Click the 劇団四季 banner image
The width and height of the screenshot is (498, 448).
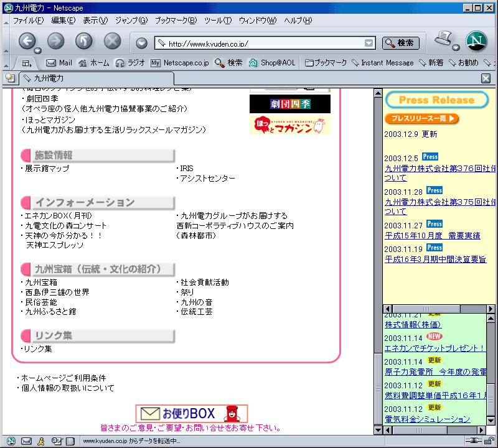point(290,104)
